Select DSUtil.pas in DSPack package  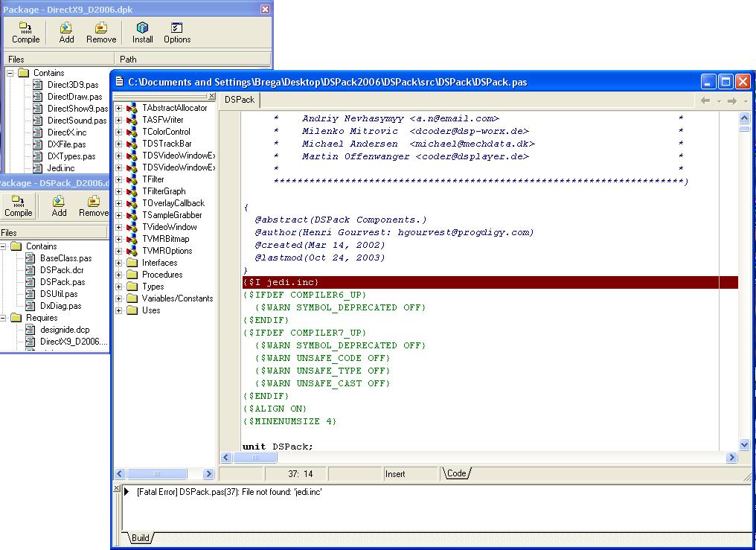(x=59, y=294)
